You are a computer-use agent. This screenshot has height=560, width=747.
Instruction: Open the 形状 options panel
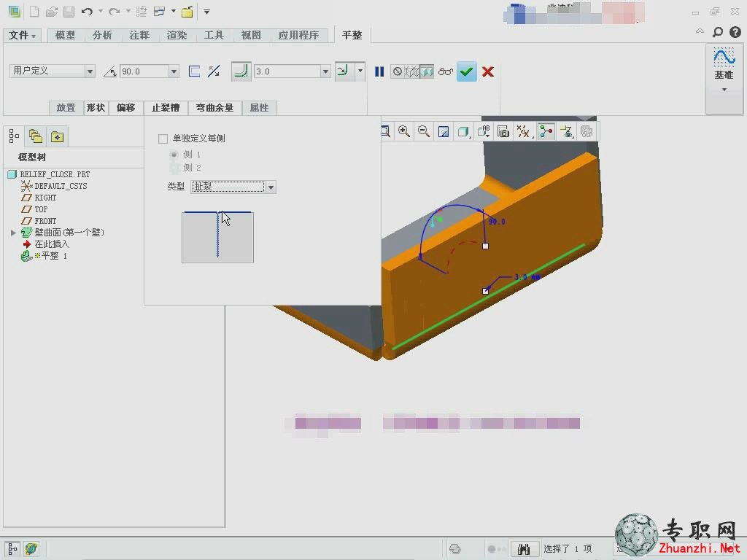[96, 108]
